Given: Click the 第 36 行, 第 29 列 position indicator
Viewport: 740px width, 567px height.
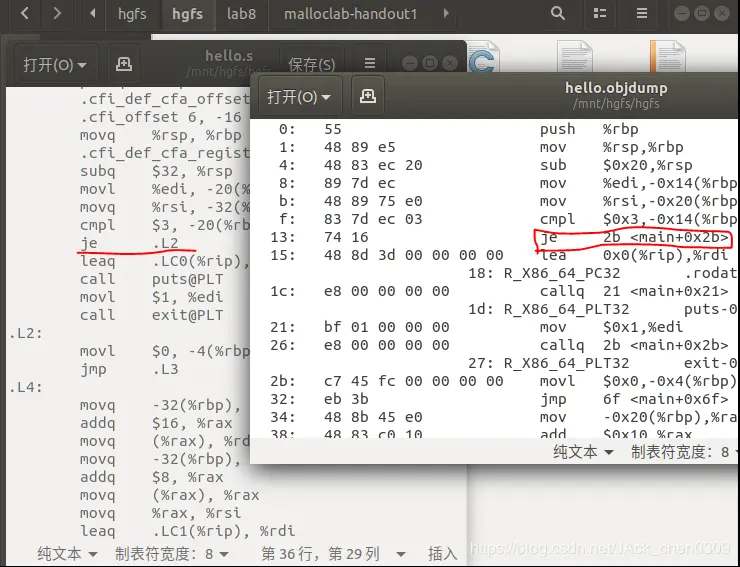Looking at the screenshot, I should [x=333, y=553].
